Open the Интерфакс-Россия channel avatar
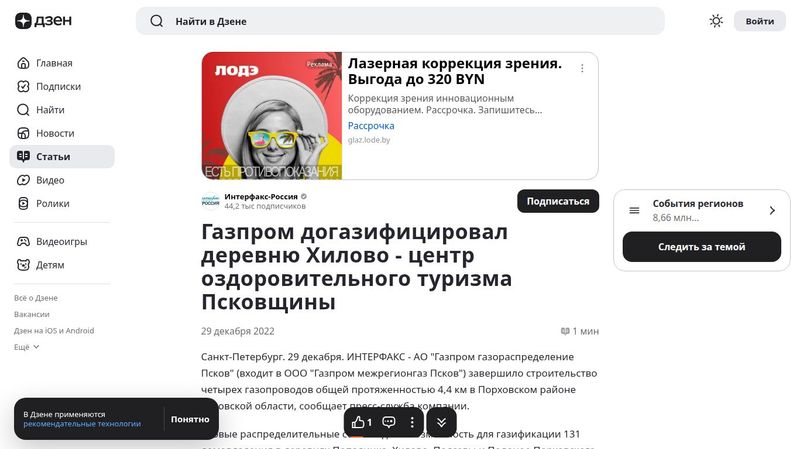Viewport: 800px width, 449px height. [x=210, y=202]
